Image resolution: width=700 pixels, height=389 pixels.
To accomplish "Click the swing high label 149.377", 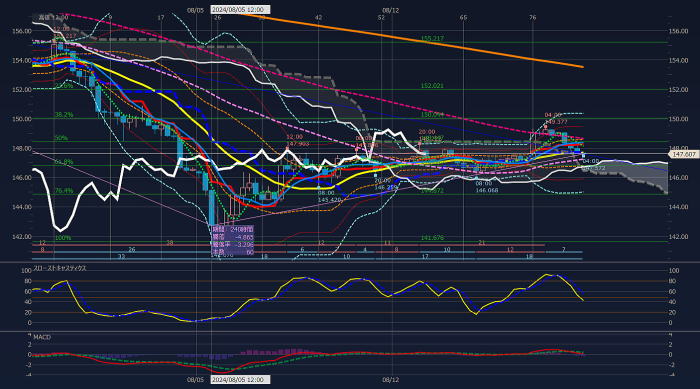I will pos(556,121).
